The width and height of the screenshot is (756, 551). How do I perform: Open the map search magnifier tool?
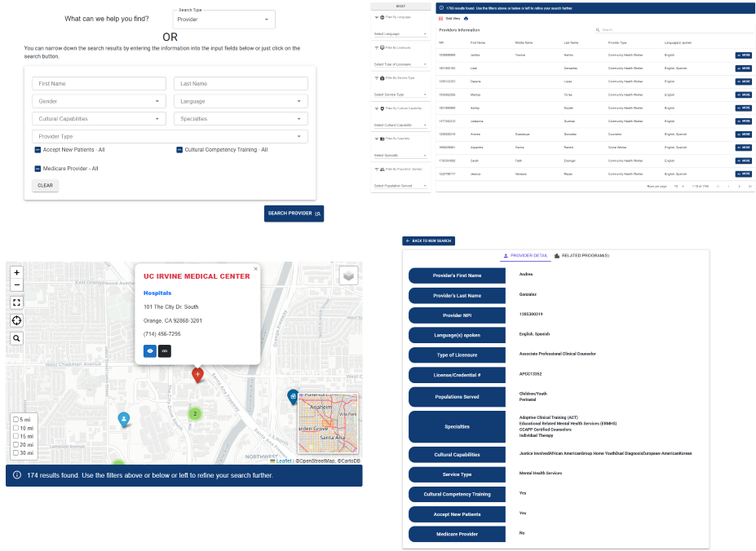(x=17, y=338)
